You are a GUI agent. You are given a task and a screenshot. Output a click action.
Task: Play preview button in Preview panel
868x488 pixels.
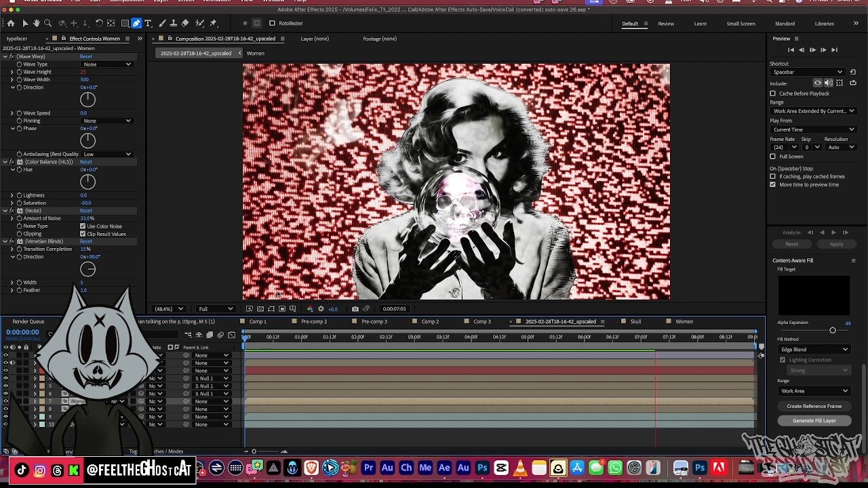tap(812, 49)
